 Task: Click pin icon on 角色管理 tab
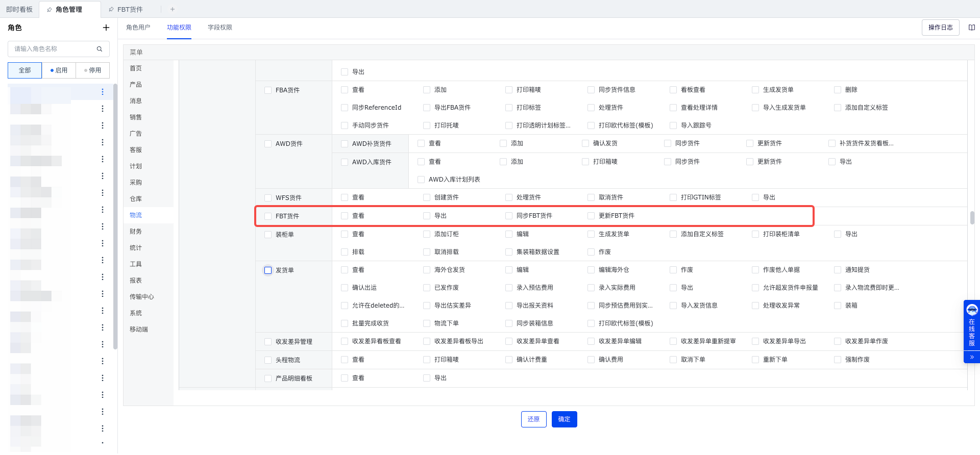(x=50, y=9)
